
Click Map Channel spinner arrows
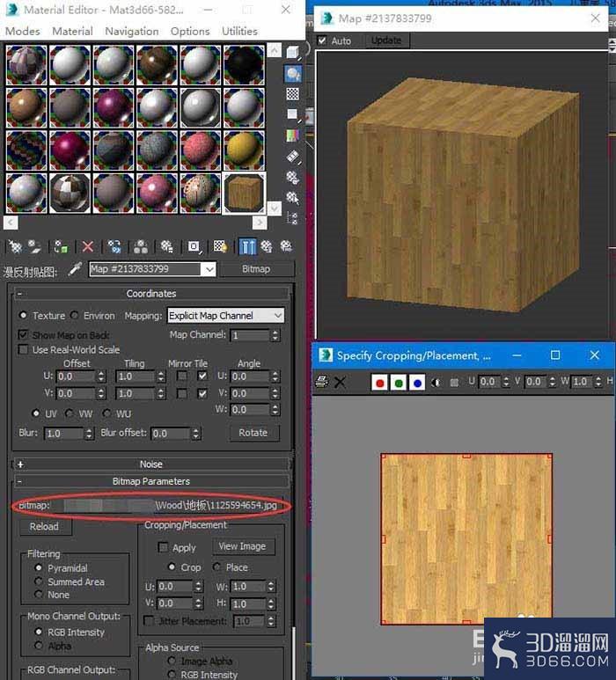click(x=275, y=335)
